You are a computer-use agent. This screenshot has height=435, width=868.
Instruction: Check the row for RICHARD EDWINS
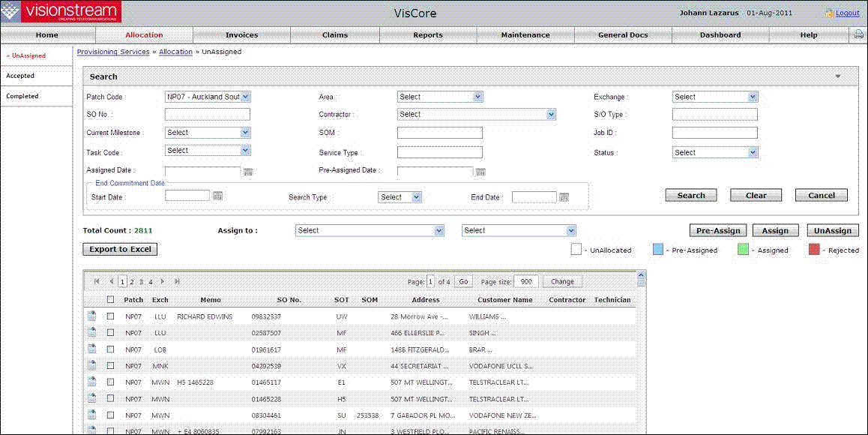(x=110, y=316)
